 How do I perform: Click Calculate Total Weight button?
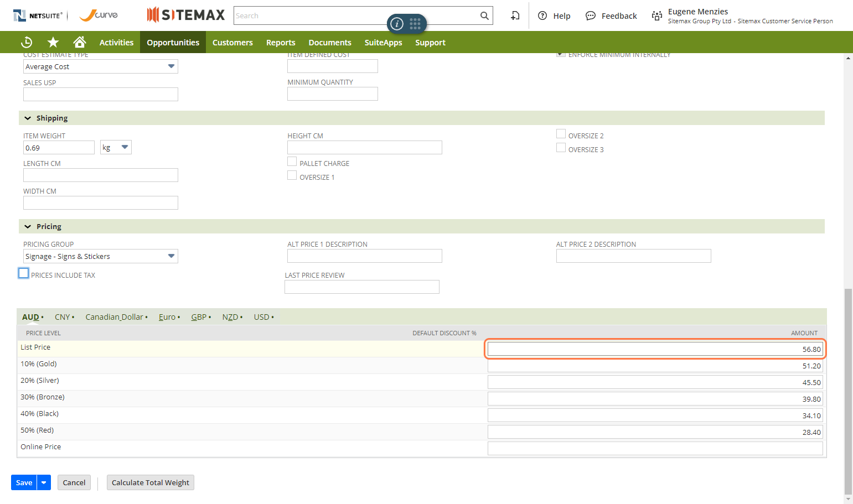pyautogui.click(x=151, y=482)
